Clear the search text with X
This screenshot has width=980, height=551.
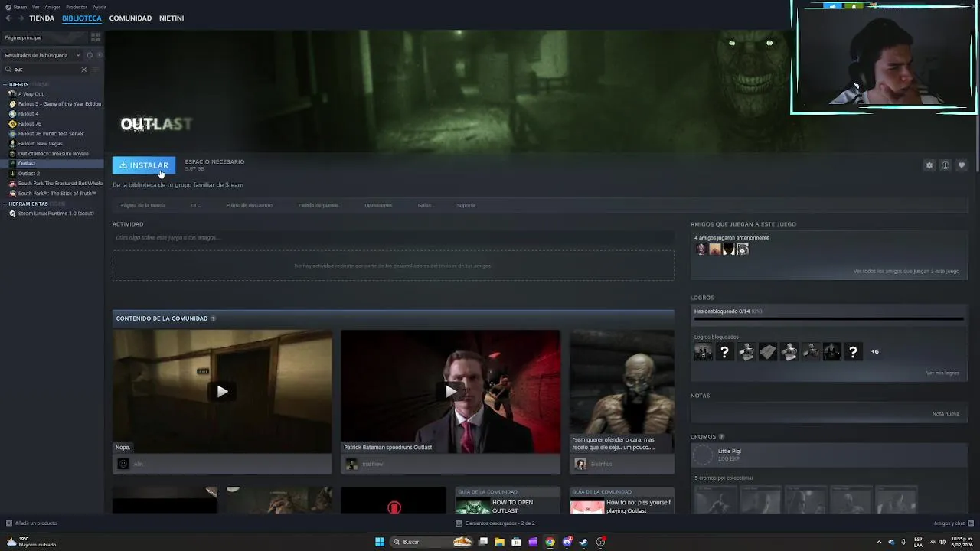(84, 70)
